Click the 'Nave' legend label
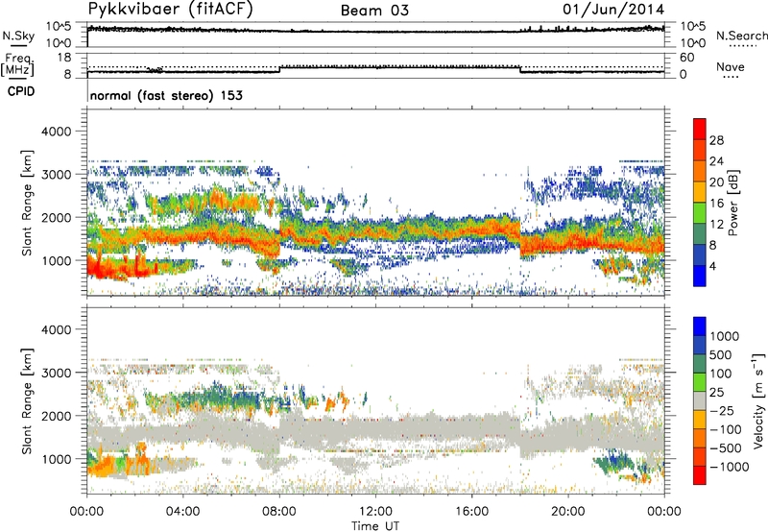This screenshot has height=532, width=768. 731,66
